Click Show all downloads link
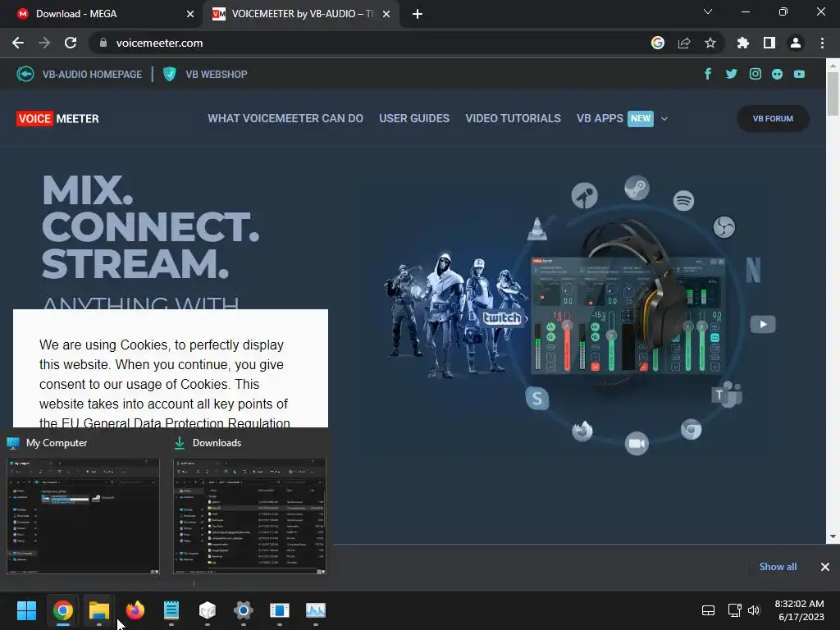This screenshot has height=630, width=840. (x=778, y=566)
